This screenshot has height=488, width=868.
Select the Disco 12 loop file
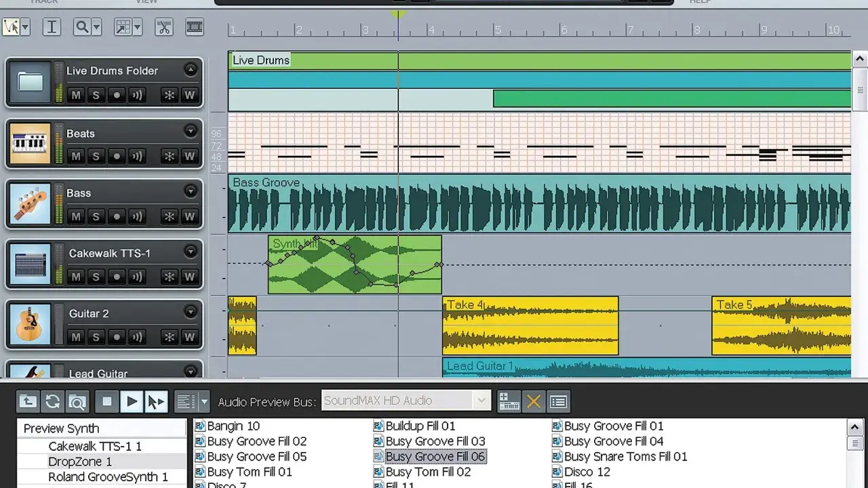click(587, 472)
